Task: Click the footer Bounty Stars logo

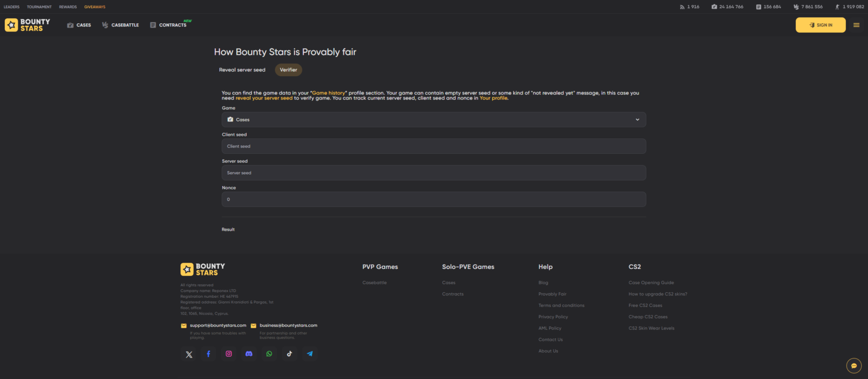Action: pyautogui.click(x=203, y=269)
